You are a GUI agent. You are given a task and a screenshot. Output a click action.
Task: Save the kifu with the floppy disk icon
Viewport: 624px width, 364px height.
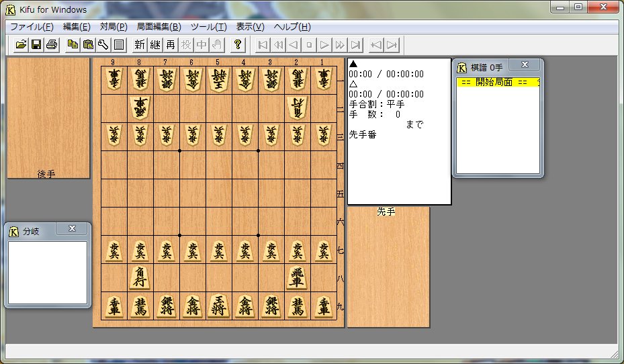pos(36,45)
